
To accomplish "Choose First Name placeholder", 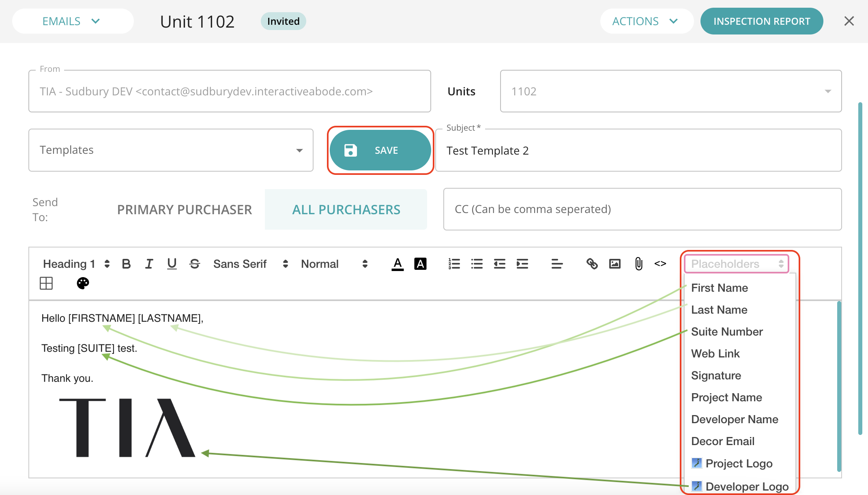I will click(720, 288).
